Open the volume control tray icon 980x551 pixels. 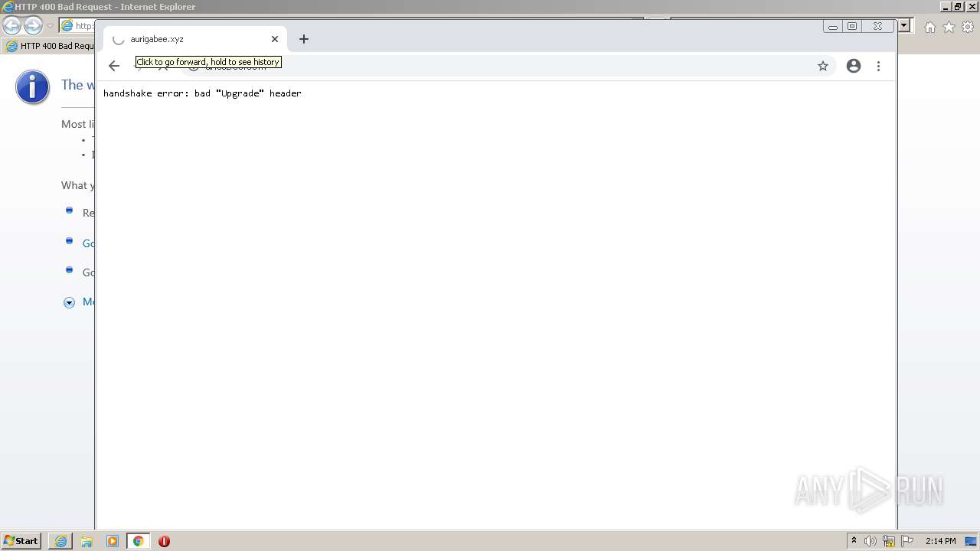[x=871, y=541]
